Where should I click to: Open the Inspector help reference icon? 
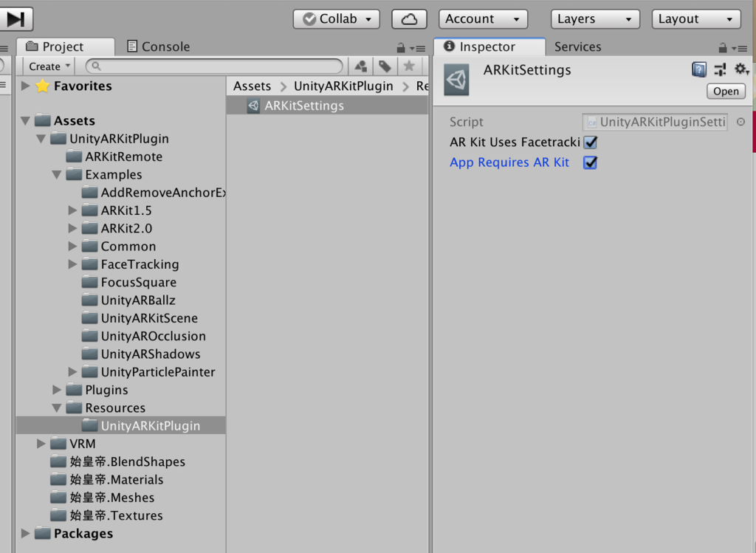(x=698, y=70)
